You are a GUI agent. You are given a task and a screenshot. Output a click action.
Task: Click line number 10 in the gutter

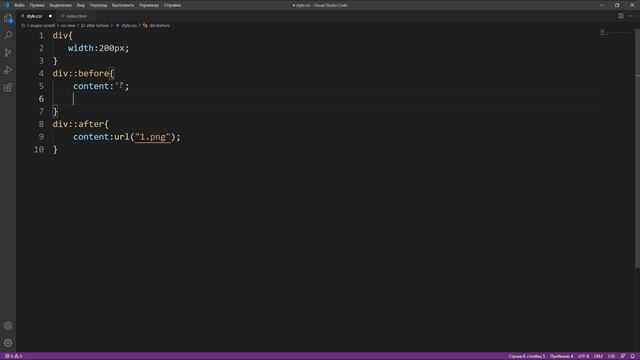(x=39, y=149)
